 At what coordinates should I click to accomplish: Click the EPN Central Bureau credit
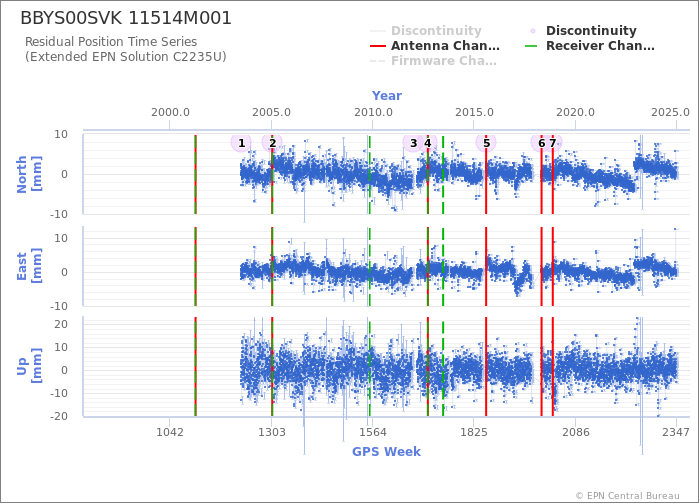(628, 496)
